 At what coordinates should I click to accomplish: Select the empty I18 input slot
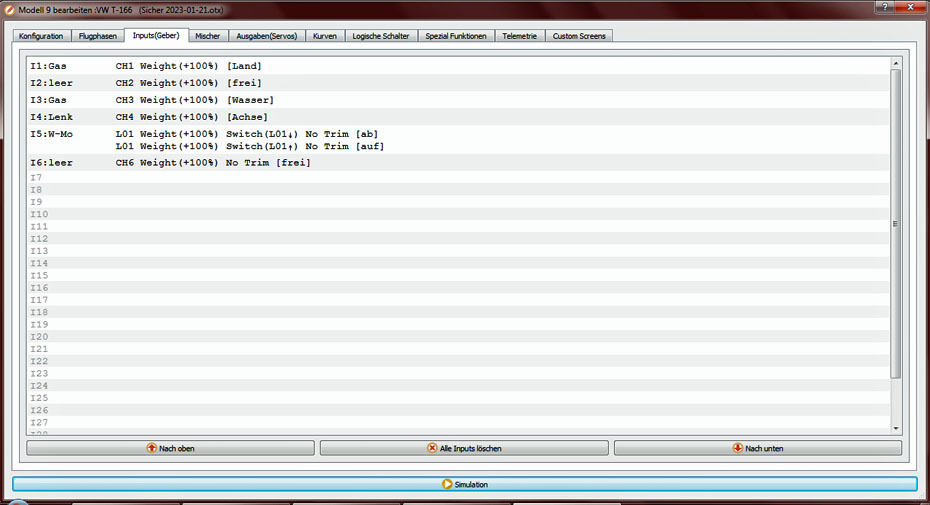(458, 312)
